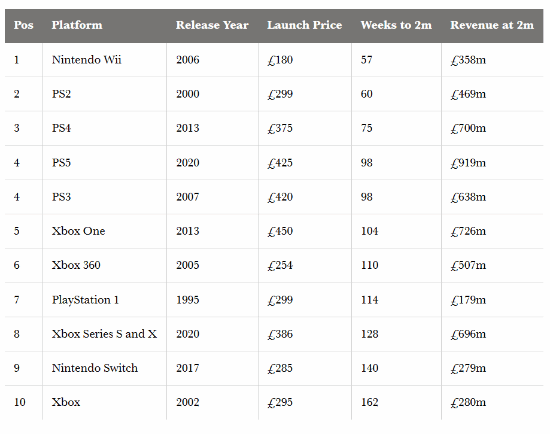
Task: Click the £726m revenue value
Action: (468, 231)
